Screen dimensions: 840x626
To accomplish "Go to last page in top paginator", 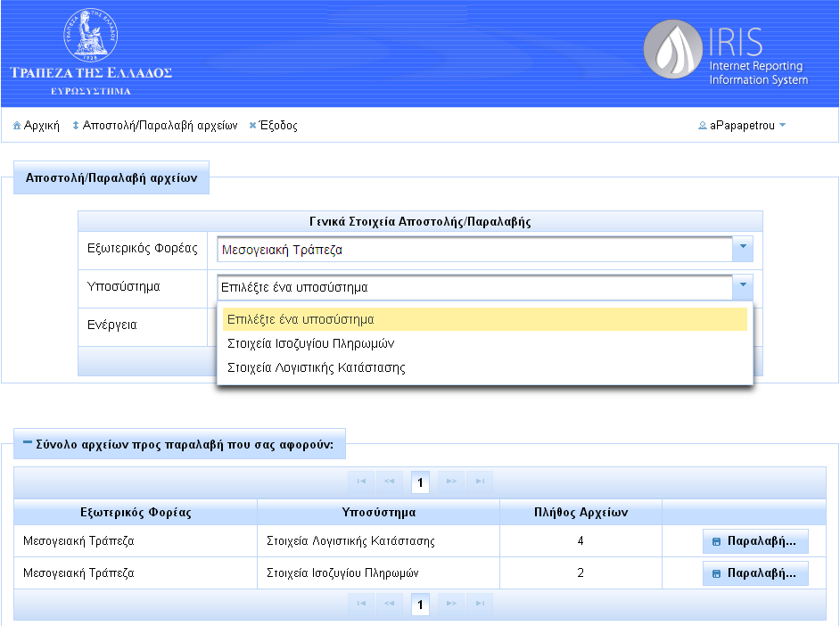I will [x=480, y=482].
